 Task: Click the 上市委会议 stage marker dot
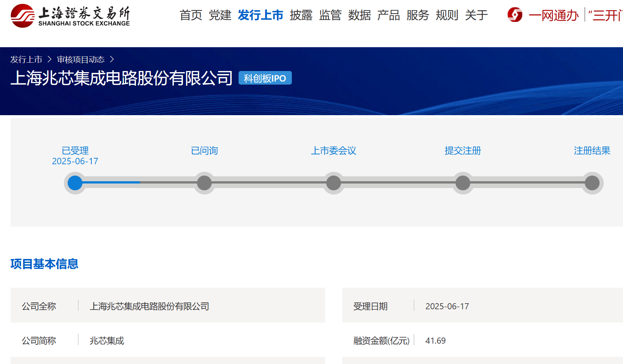click(334, 183)
